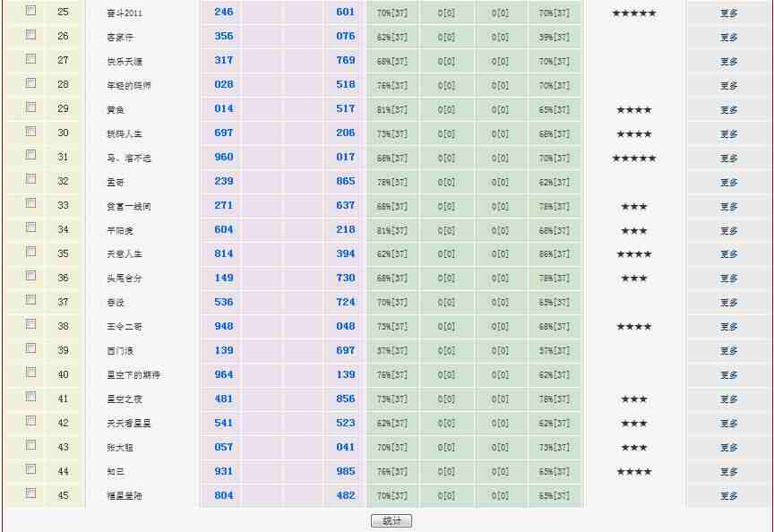Click the name 星空下的期待 in row 40
Screen dimensions: 774x532
click(x=133, y=375)
